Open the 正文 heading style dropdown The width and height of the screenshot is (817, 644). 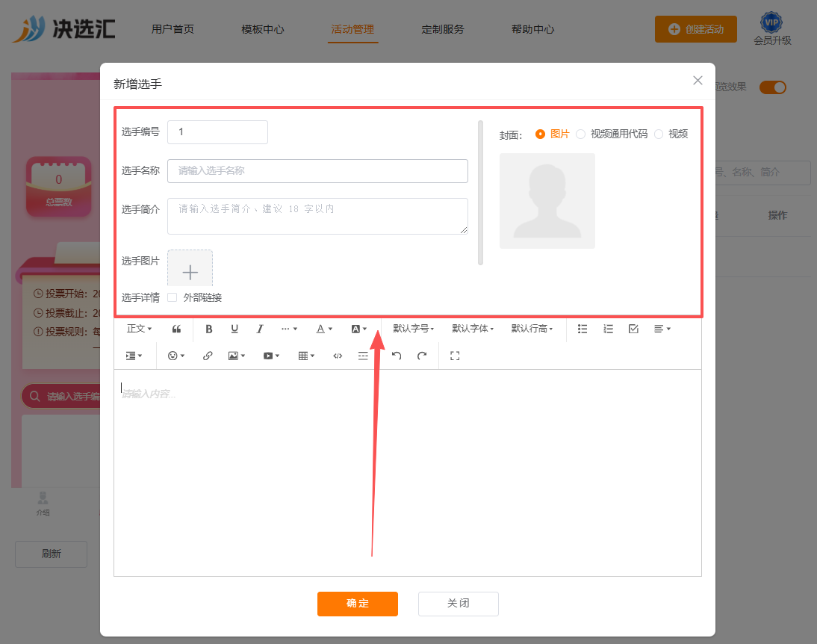tap(139, 329)
